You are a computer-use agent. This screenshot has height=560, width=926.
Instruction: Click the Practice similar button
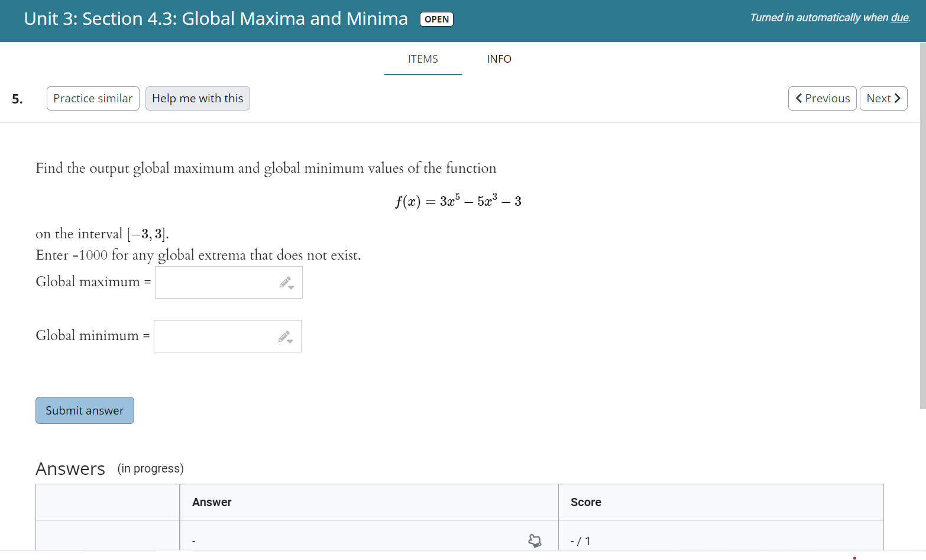coord(92,98)
